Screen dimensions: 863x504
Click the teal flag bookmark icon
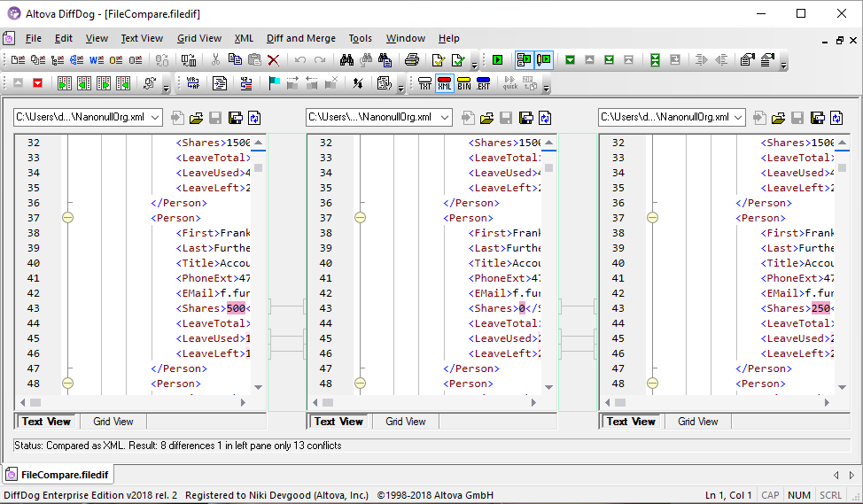274,83
